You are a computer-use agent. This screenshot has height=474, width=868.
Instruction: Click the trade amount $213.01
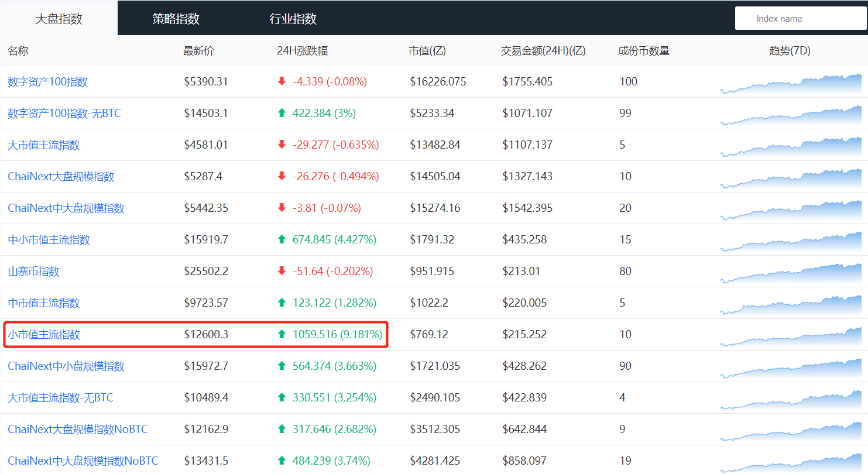pos(522,272)
